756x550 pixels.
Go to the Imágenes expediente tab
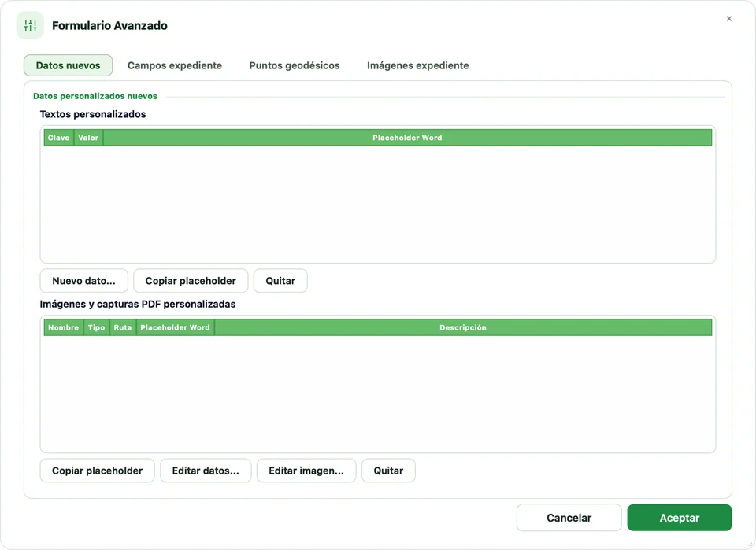click(417, 65)
